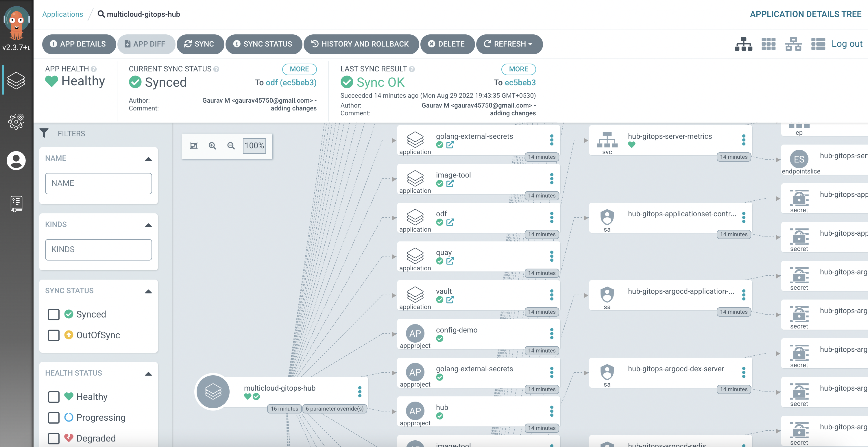Open kebab menu for multicloud-gitops-hub node
868x447 pixels.
360,392
